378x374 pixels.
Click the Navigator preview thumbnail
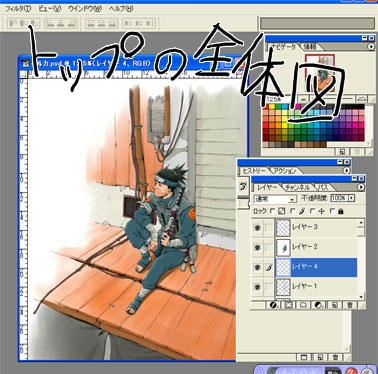[320, 73]
